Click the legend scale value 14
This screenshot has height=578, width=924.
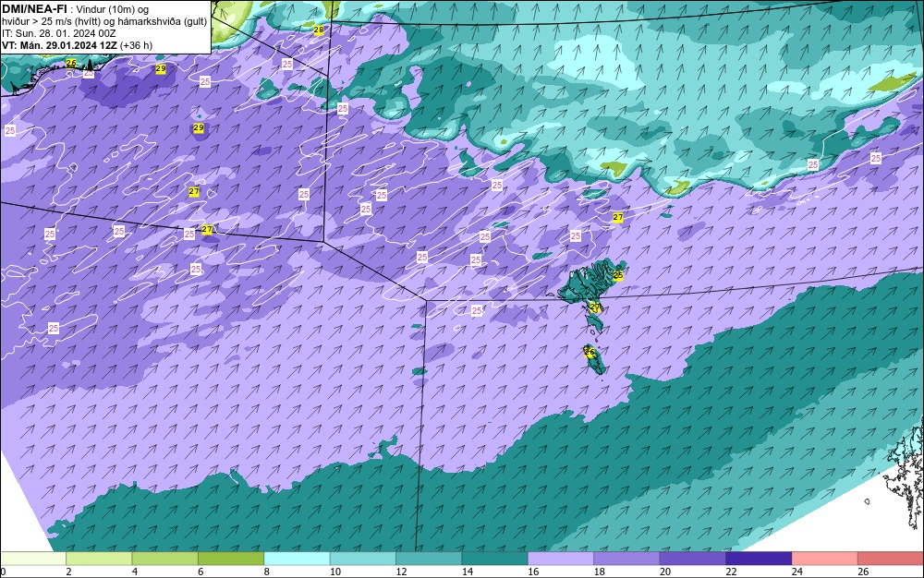[468, 572]
